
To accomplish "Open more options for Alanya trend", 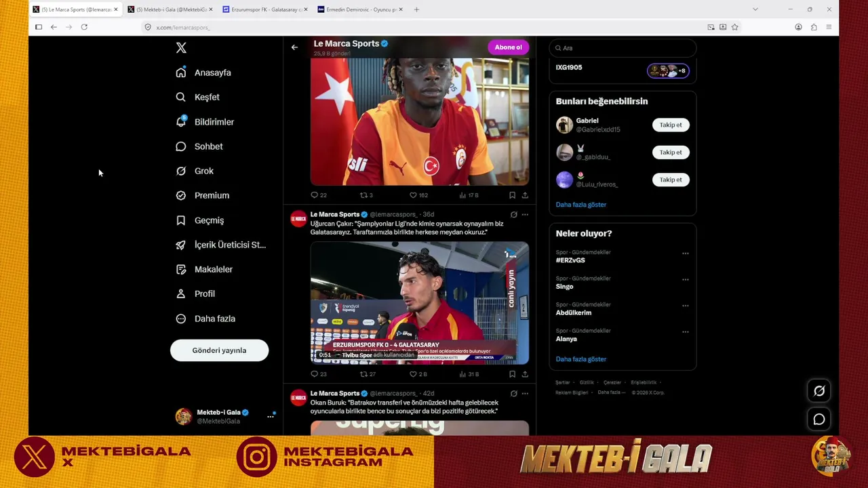I will click(686, 332).
